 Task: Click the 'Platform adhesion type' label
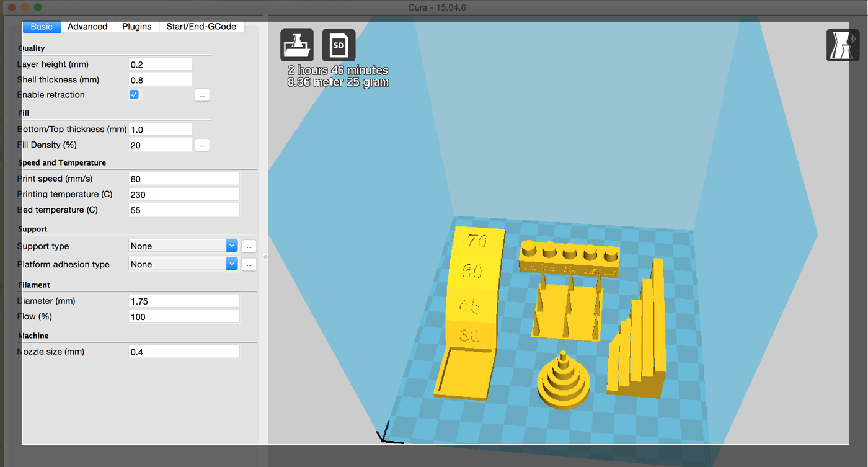63,264
